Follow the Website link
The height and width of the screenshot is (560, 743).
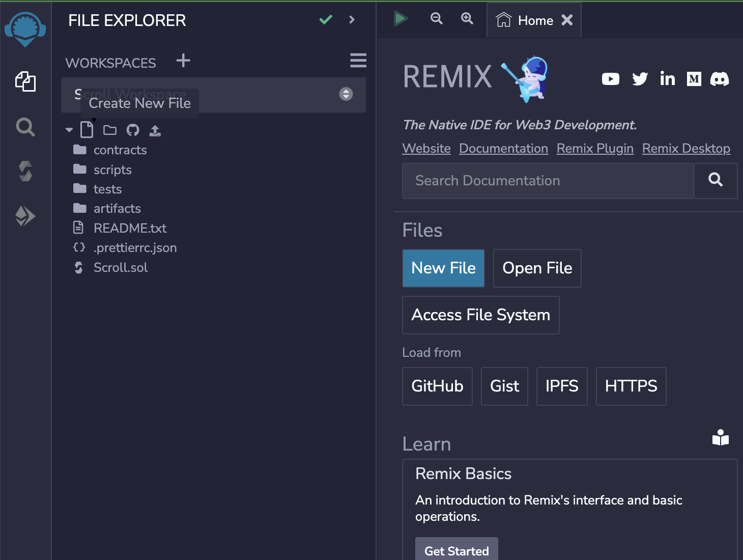(426, 149)
